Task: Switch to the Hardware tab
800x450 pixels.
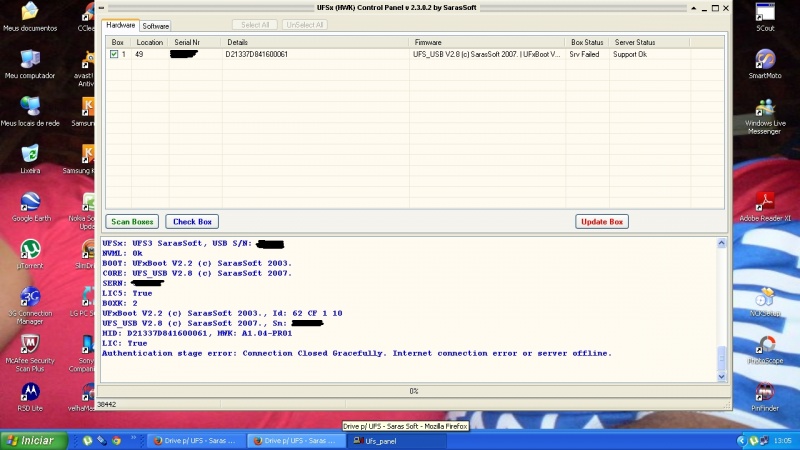Action: click(120, 25)
